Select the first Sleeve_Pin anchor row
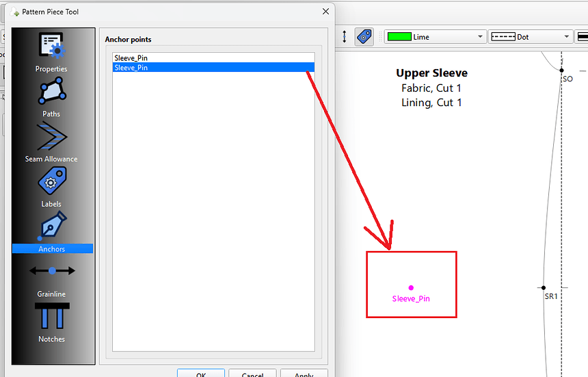 [x=213, y=57]
